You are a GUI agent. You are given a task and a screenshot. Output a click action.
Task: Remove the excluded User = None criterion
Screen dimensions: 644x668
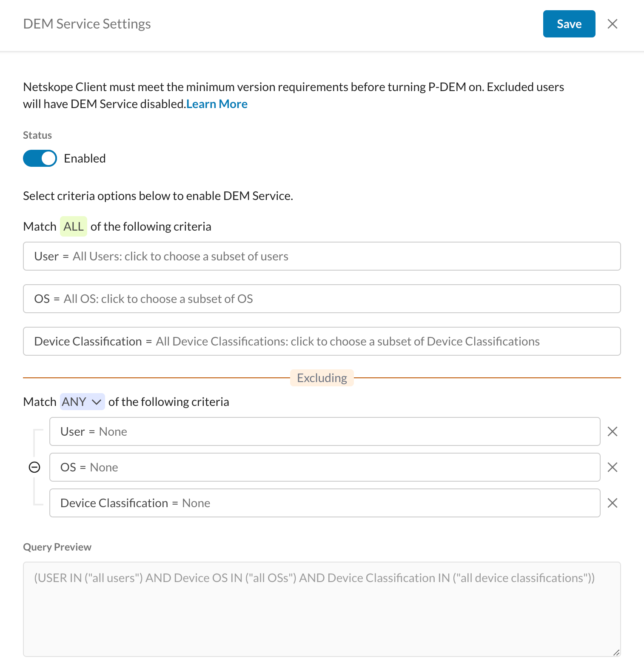pos(612,431)
